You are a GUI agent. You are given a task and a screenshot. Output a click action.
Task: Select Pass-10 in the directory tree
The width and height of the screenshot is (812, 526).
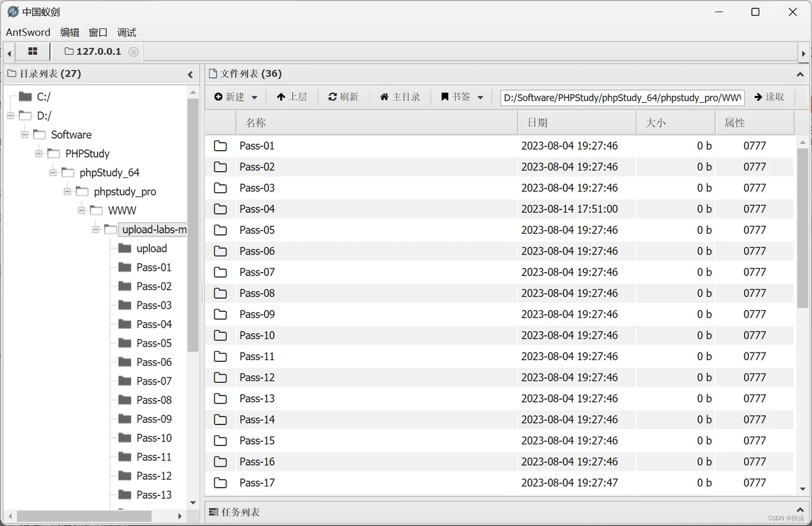(x=154, y=438)
